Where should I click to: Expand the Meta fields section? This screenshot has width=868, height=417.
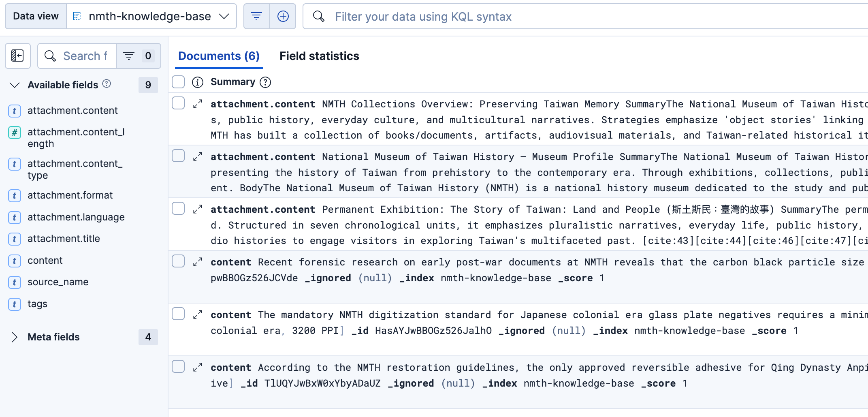15,337
